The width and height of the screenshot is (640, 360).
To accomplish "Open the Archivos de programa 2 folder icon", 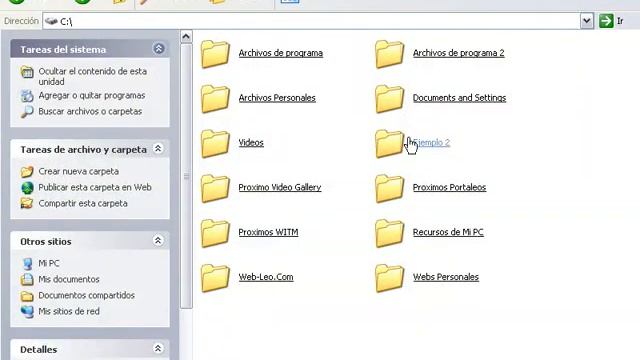I will click(389, 53).
